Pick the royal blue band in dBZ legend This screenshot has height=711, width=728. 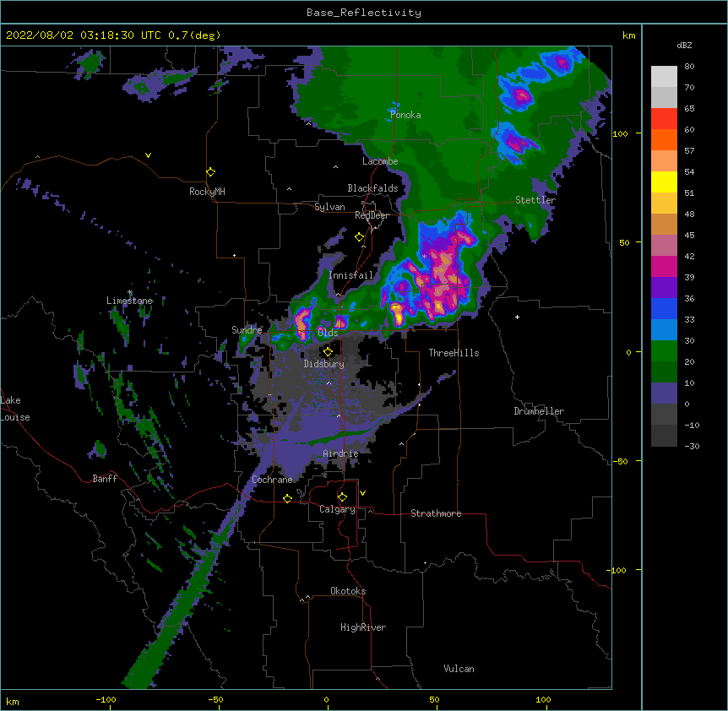664,308
